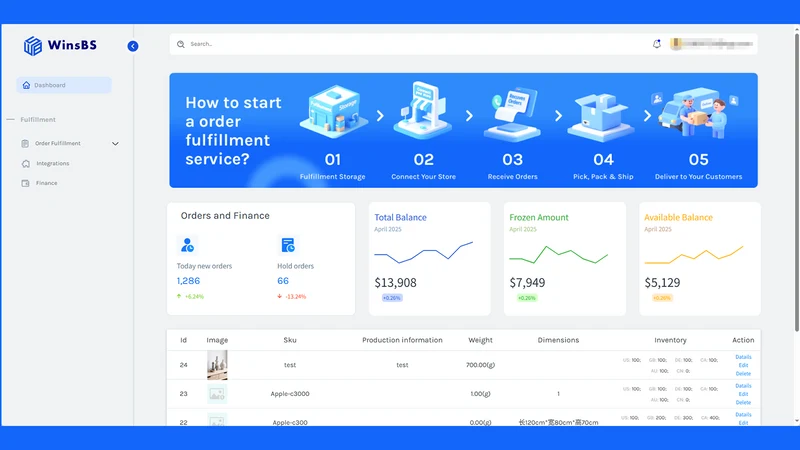Screen dimensions: 800x450
Task: Click the Receive Orders illustration
Action: [x=512, y=114]
